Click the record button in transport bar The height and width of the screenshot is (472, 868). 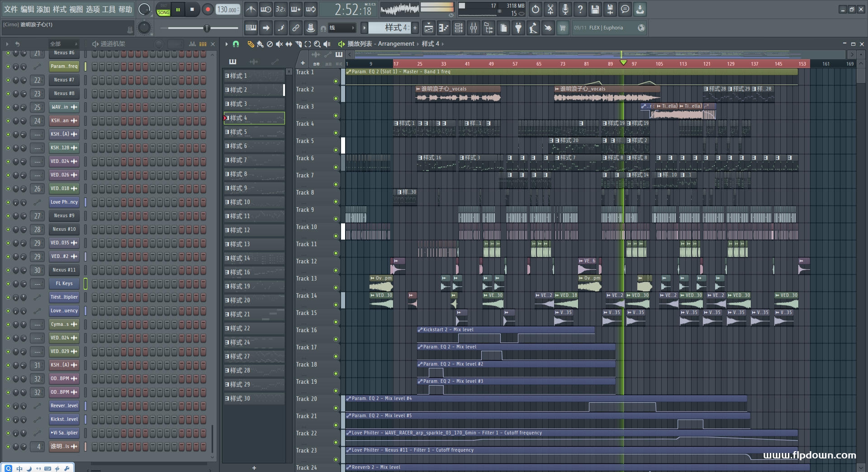pyautogui.click(x=208, y=10)
